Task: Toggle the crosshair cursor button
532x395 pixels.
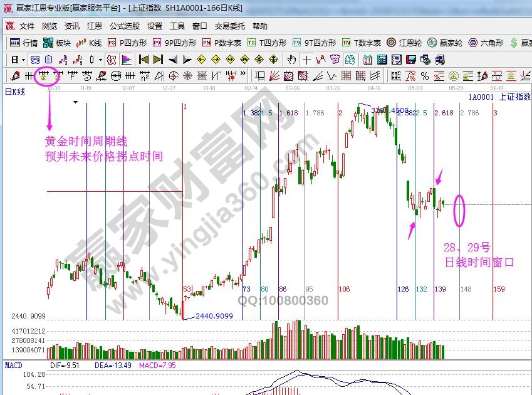Action: coord(306,60)
